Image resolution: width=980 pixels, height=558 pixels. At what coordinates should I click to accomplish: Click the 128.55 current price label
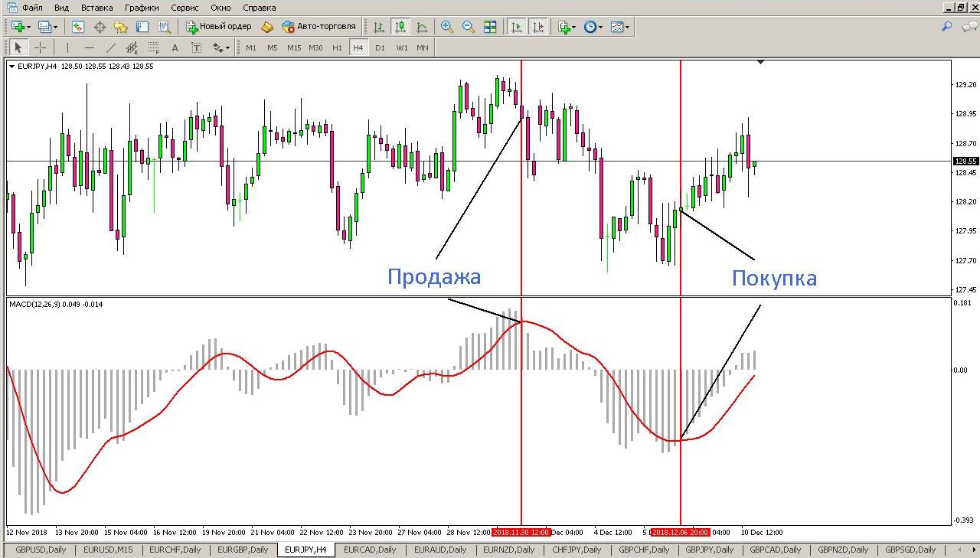965,162
